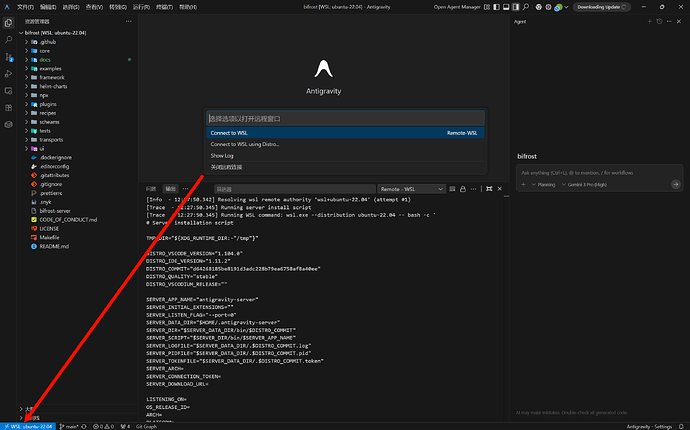Open Git Graph from status bar
Image resolution: width=690 pixels, height=430 pixels.
[146, 426]
